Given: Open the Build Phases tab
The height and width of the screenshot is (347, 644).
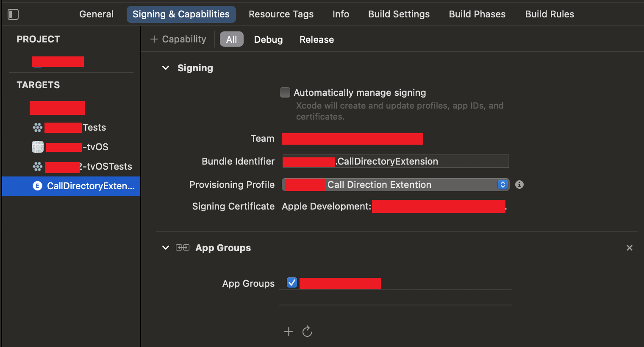Looking at the screenshot, I should 477,14.
